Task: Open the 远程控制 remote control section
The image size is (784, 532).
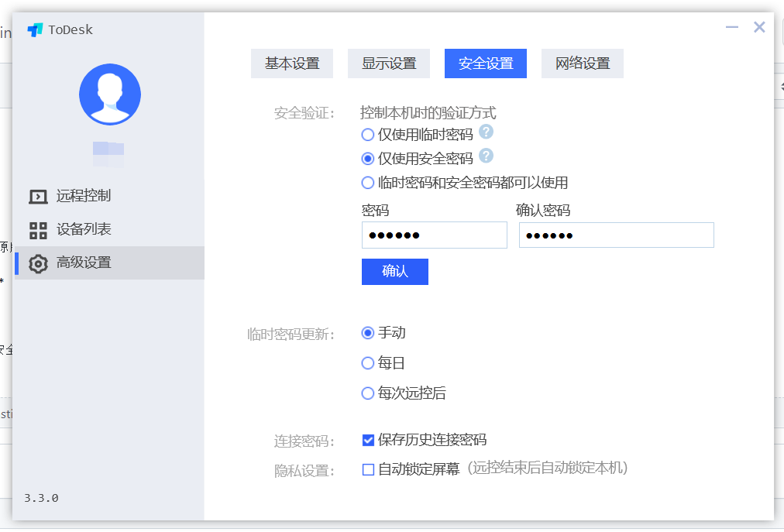Action: (x=84, y=196)
